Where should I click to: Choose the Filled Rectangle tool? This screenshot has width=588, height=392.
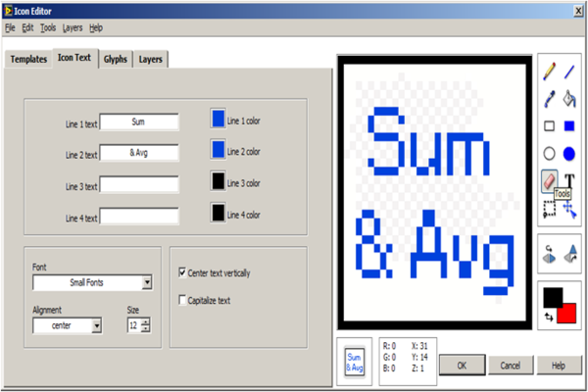(569, 126)
